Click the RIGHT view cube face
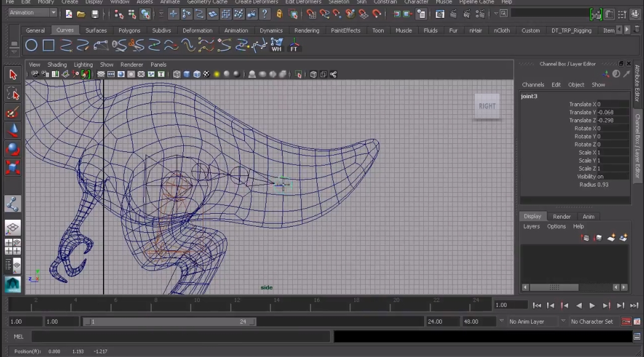Viewport: 644px width, 357px height. pos(487,106)
